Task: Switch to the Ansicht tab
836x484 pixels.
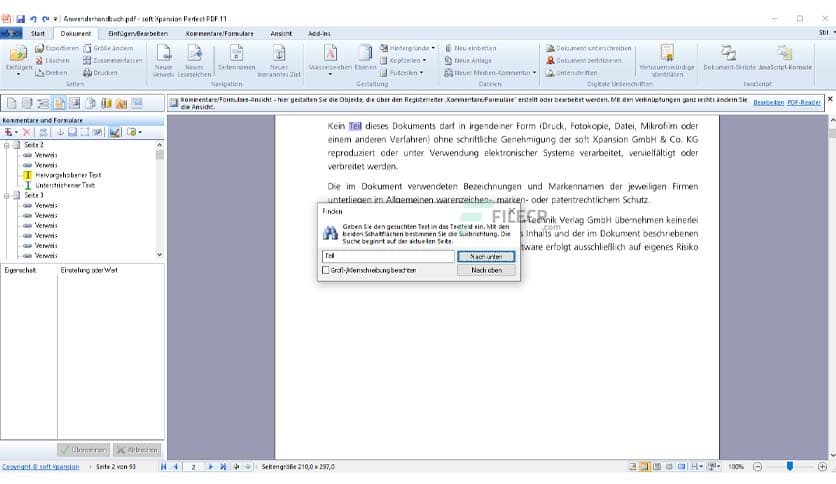Action: coord(281,33)
